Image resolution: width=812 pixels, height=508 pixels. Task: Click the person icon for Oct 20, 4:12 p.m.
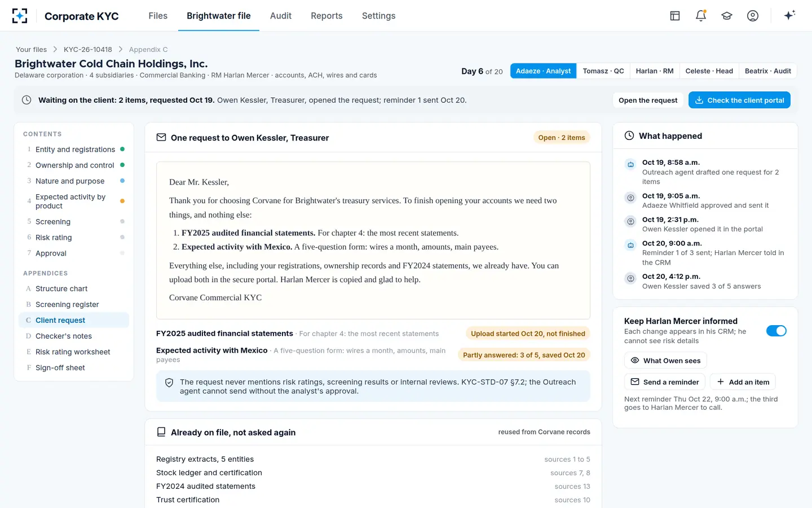[630, 278]
